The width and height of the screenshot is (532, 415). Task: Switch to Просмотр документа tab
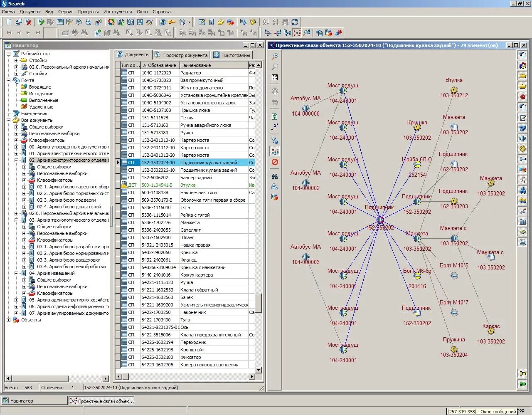point(181,55)
